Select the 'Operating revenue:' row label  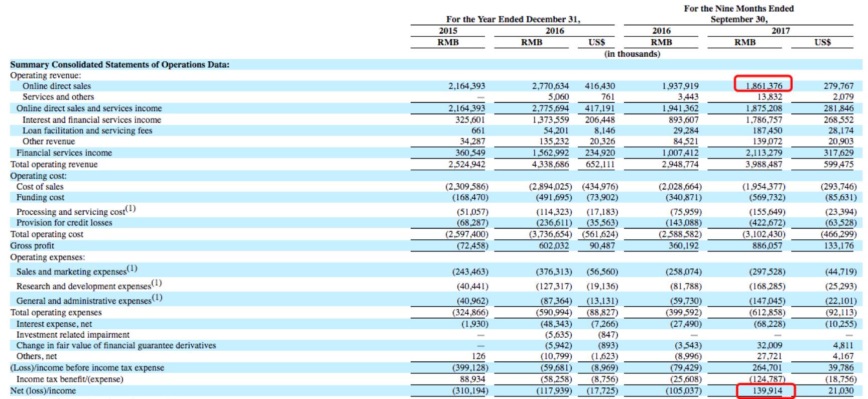[45, 75]
